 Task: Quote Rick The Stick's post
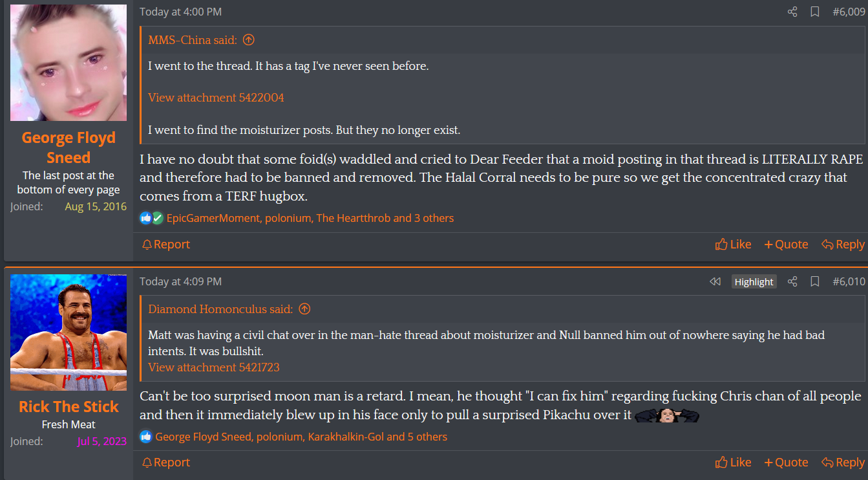tap(786, 463)
